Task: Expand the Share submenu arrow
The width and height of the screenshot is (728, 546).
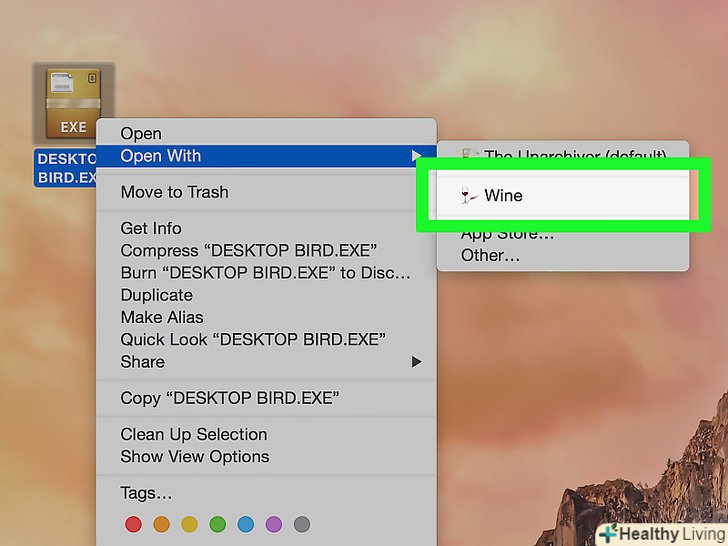Action: tap(416, 362)
